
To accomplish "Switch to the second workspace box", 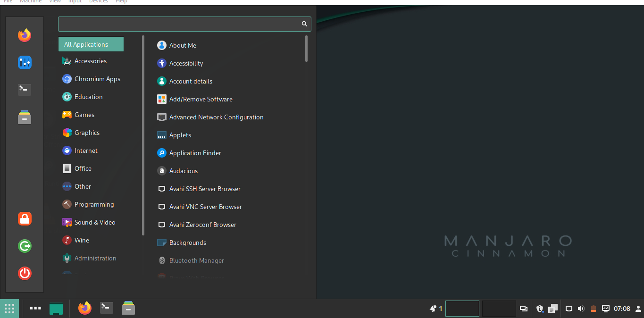I will click(499, 309).
